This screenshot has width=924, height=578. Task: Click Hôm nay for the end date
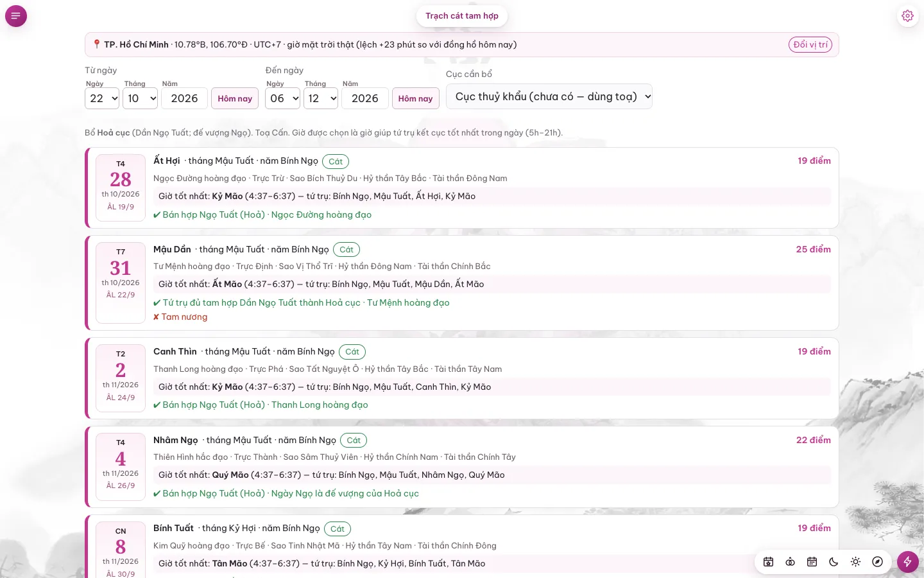click(415, 98)
